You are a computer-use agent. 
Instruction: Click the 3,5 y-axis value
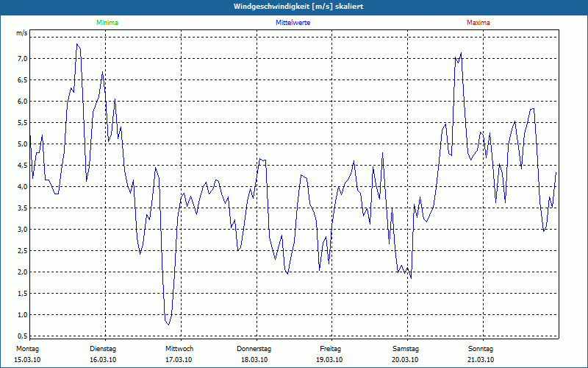pyautogui.click(x=22, y=208)
